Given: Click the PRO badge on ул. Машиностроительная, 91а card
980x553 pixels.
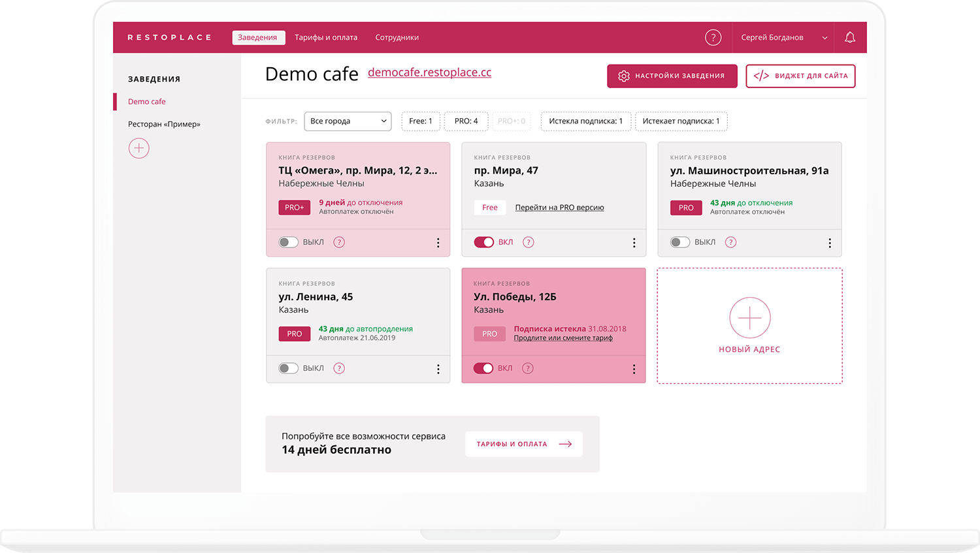Looking at the screenshot, I should tap(686, 208).
